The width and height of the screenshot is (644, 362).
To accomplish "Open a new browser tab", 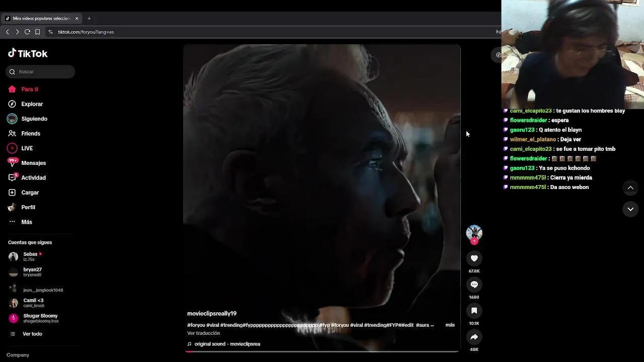I will (x=89, y=19).
